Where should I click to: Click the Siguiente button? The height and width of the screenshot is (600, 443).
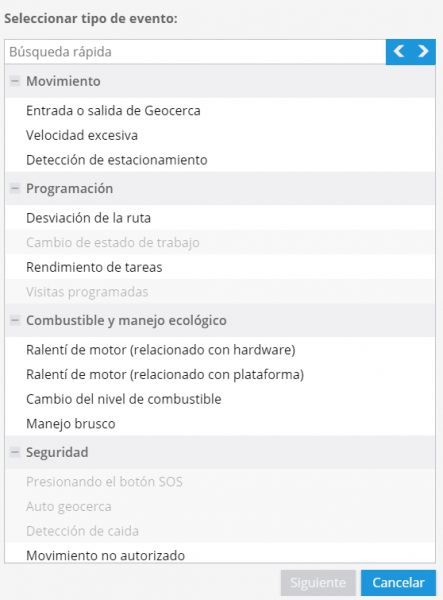click(318, 583)
